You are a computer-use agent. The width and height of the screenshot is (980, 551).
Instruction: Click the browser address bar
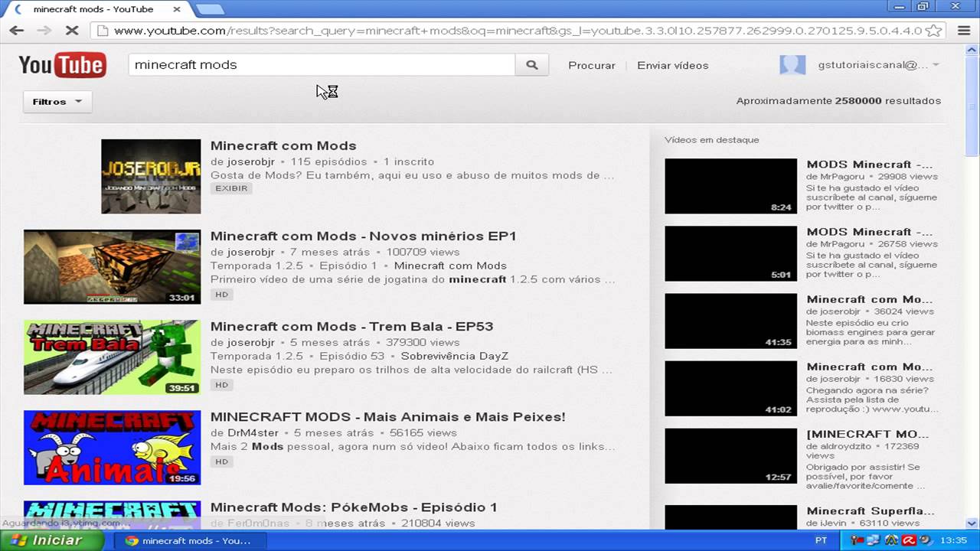[x=517, y=31]
